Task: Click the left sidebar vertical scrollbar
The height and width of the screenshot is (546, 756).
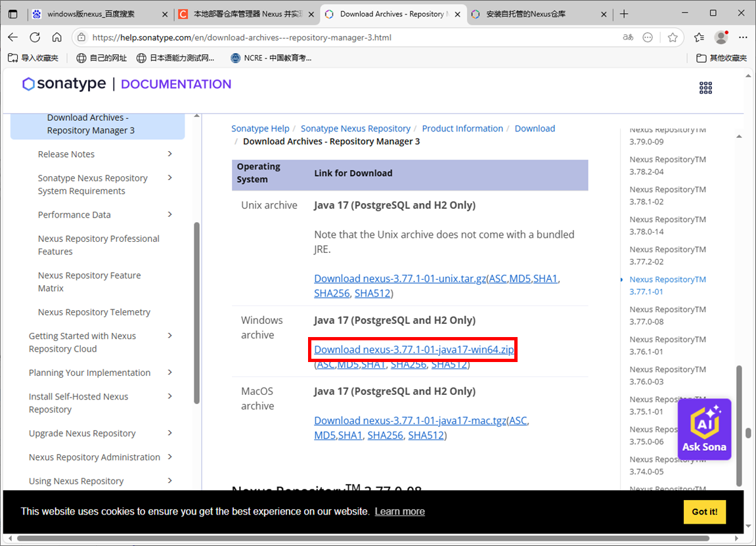Action: point(196,313)
